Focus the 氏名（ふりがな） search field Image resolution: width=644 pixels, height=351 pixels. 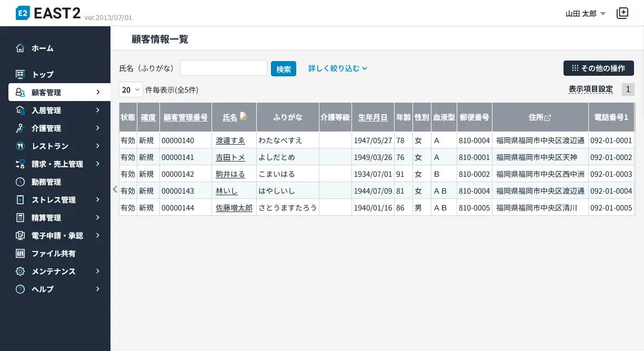pos(224,68)
